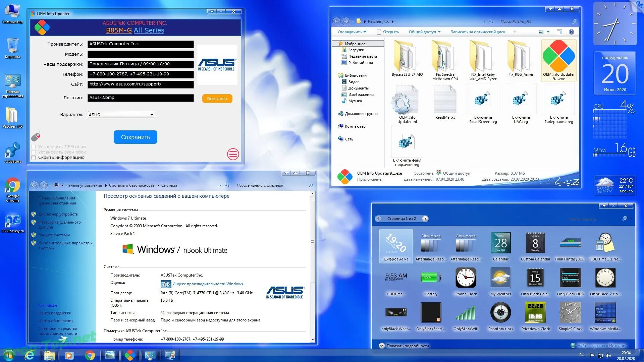Pick the iBattery gadget

pyautogui.click(x=431, y=282)
